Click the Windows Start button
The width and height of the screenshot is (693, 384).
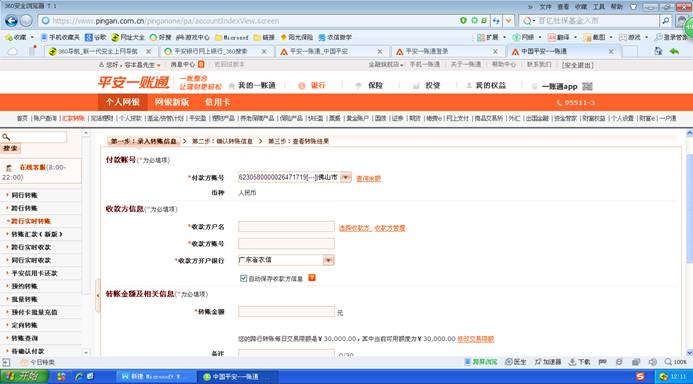[x=22, y=376]
